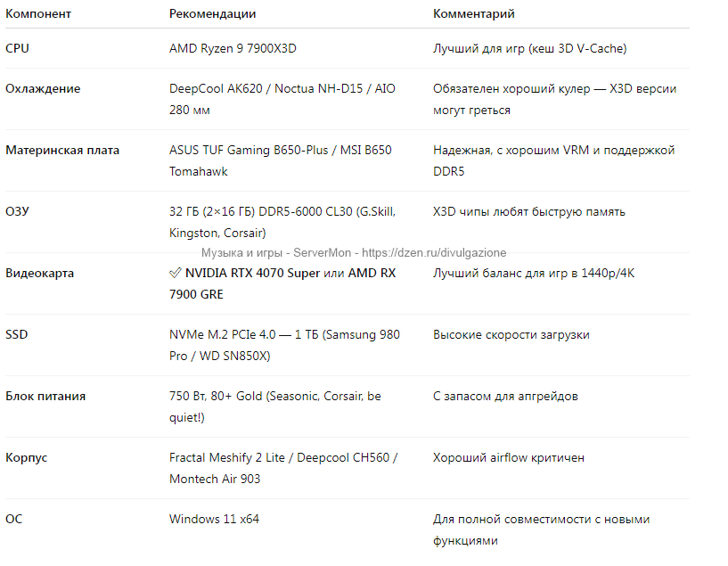Click the Охлаждение row label

[43, 89]
